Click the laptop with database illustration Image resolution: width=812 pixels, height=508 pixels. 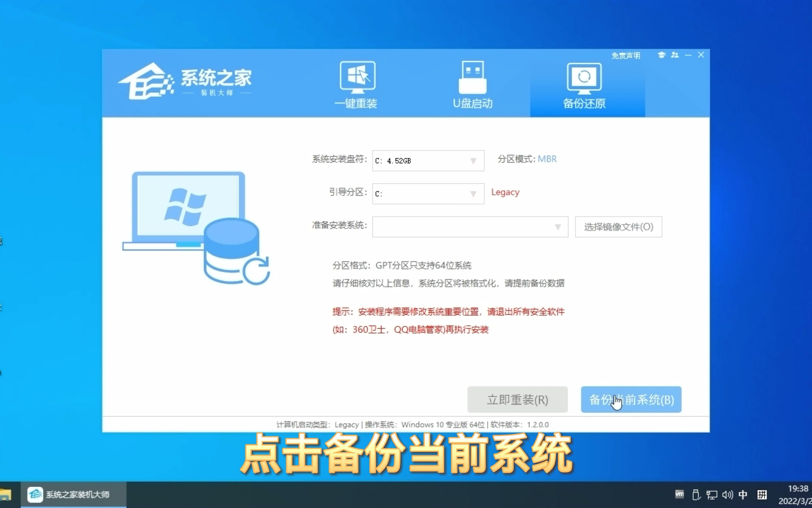tap(196, 228)
